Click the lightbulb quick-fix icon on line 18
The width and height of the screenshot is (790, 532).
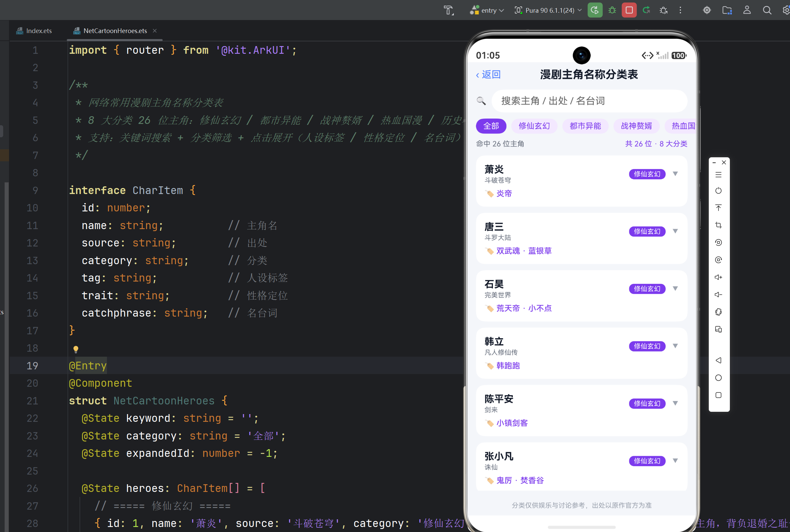pos(76,349)
